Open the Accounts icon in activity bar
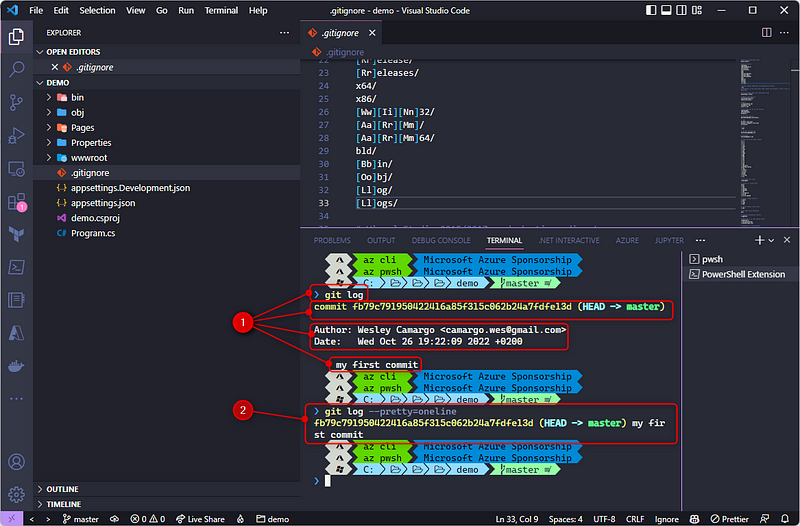Screen dimensions: 800x526 tap(16, 462)
